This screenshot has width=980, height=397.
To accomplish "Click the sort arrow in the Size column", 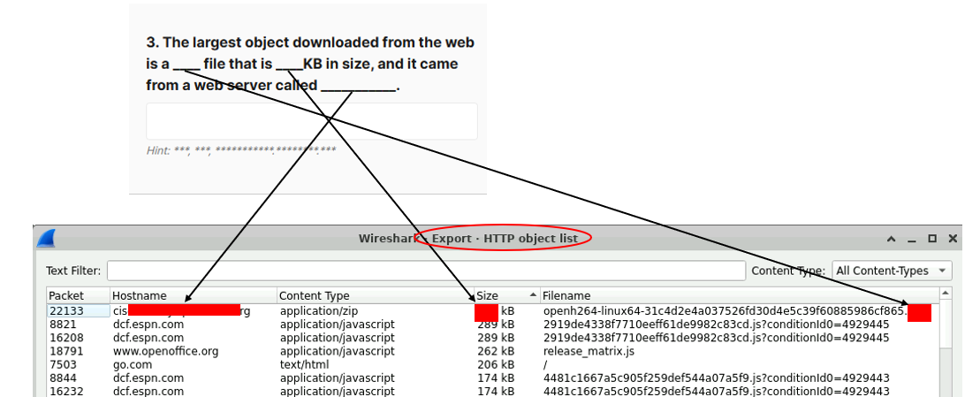I will 533,295.
